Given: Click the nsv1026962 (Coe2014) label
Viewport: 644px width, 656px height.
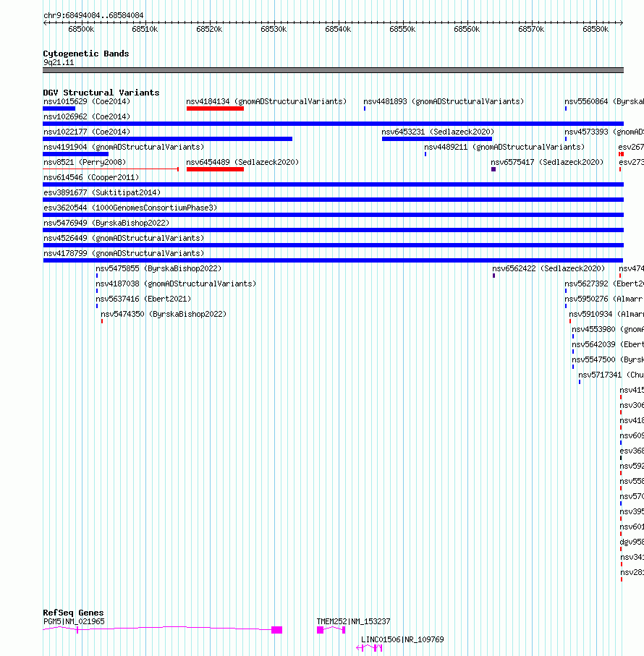Looking at the screenshot, I should tap(87, 116).
